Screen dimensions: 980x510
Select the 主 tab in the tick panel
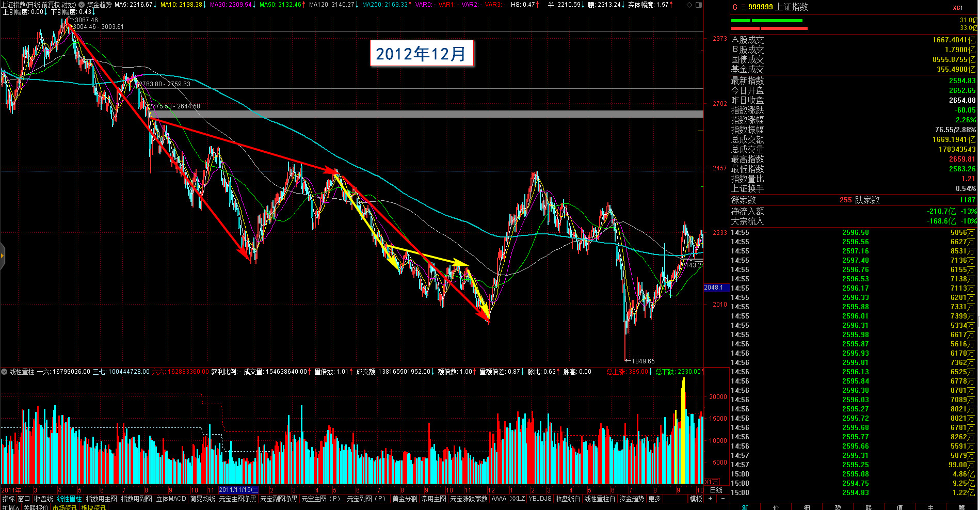point(931,507)
